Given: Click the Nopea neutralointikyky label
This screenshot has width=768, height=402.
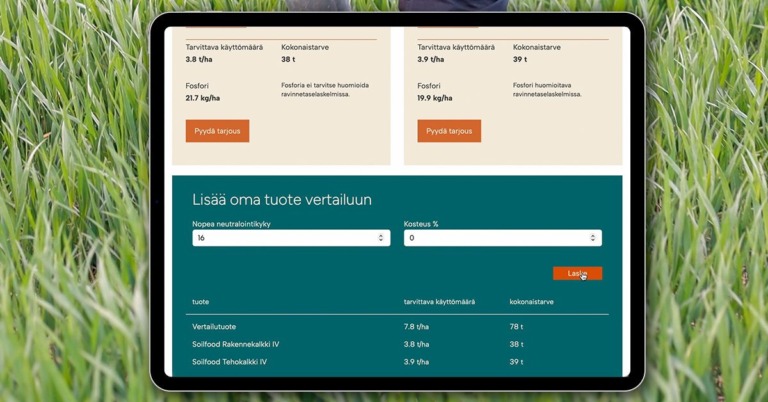Looking at the screenshot, I should tap(231, 224).
